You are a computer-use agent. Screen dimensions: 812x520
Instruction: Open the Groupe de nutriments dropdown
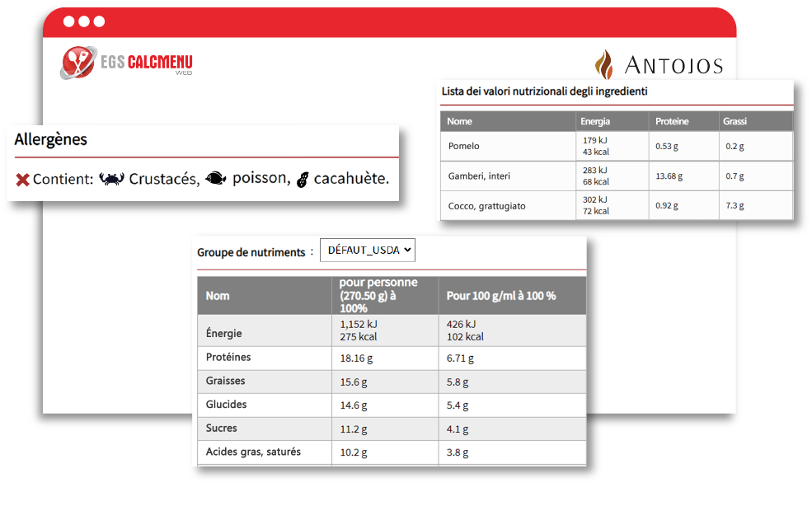368,251
